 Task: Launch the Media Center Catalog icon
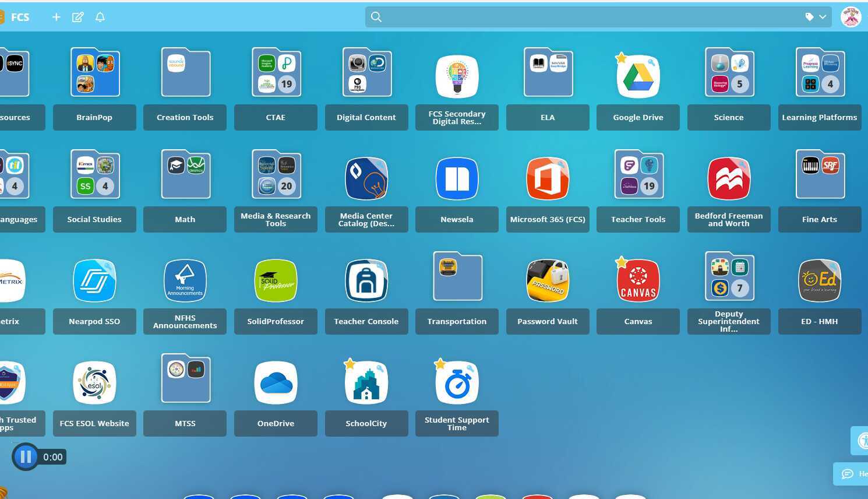click(366, 178)
